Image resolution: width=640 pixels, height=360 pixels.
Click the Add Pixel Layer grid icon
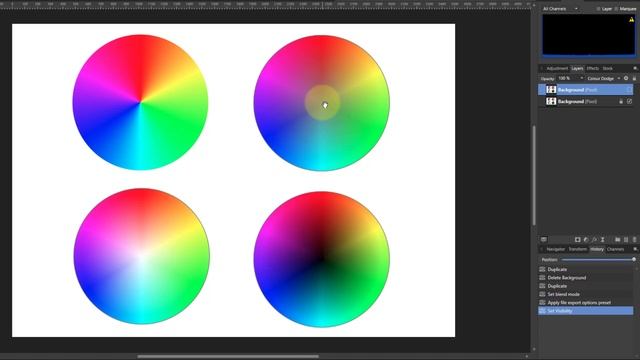tap(626, 240)
